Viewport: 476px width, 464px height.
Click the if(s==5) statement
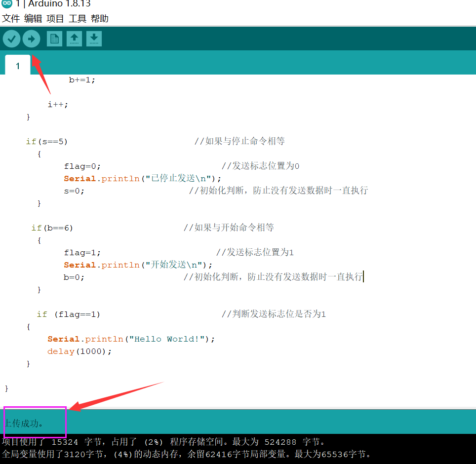tap(47, 141)
